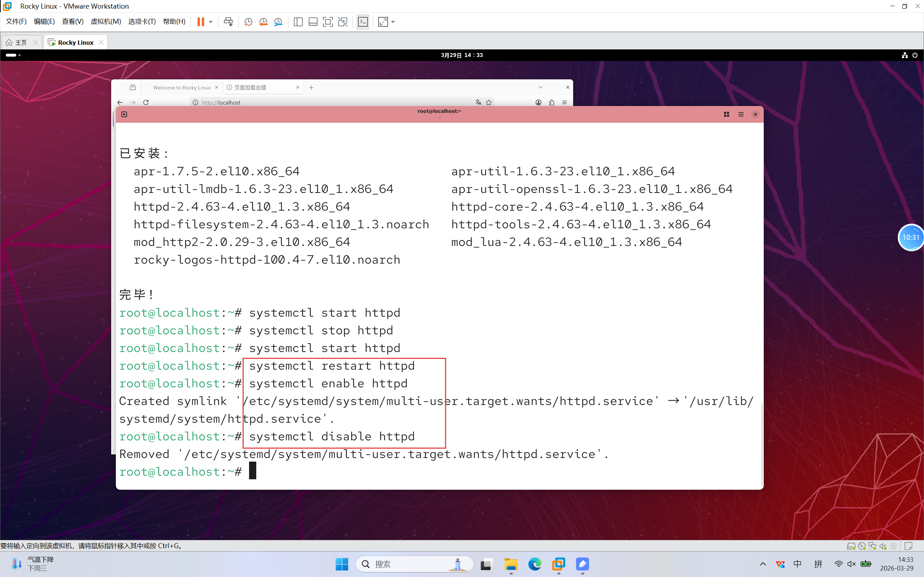Open the stretch guest dropdown arrow

click(x=393, y=22)
